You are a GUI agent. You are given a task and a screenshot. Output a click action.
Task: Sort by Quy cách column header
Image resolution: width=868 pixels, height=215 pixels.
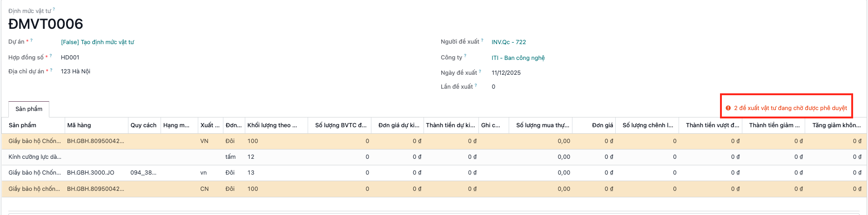point(144,125)
